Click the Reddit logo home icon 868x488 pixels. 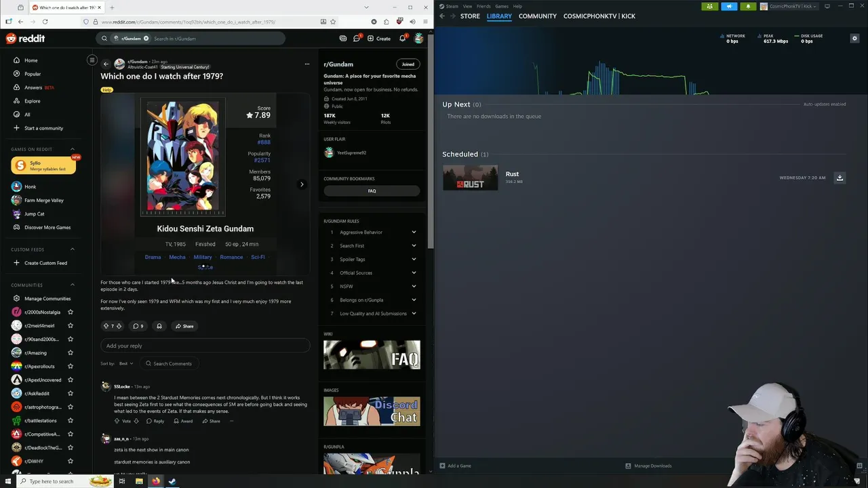[x=25, y=39]
